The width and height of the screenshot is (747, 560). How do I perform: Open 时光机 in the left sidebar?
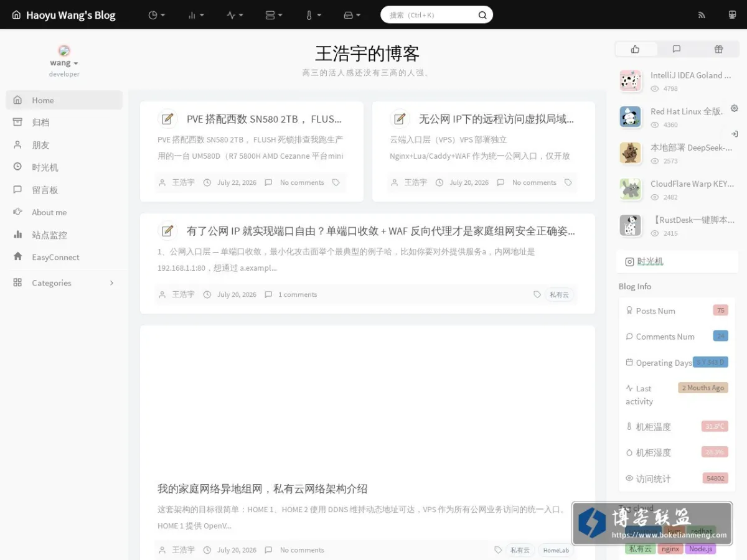64,167
